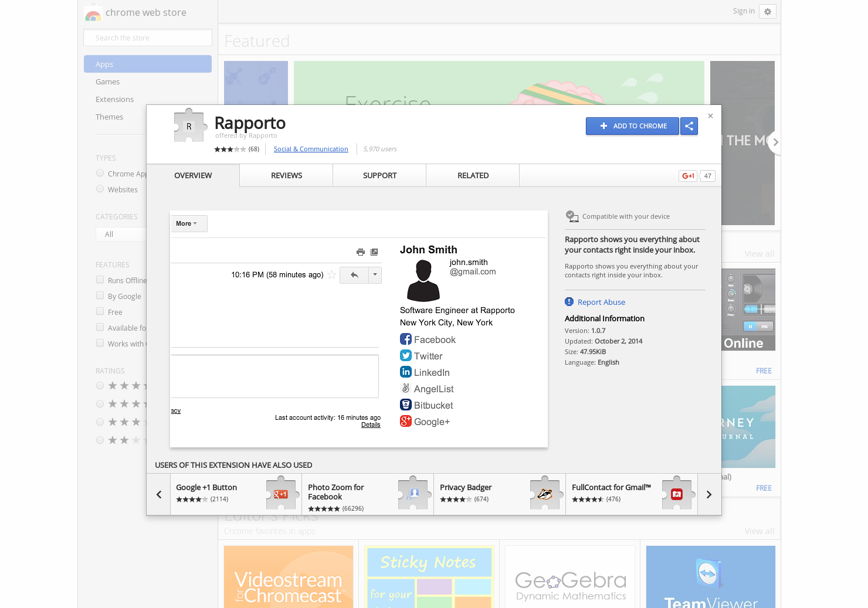Click the Google+ icon in the profile
The width and height of the screenshot is (868, 608).
pos(406,421)
